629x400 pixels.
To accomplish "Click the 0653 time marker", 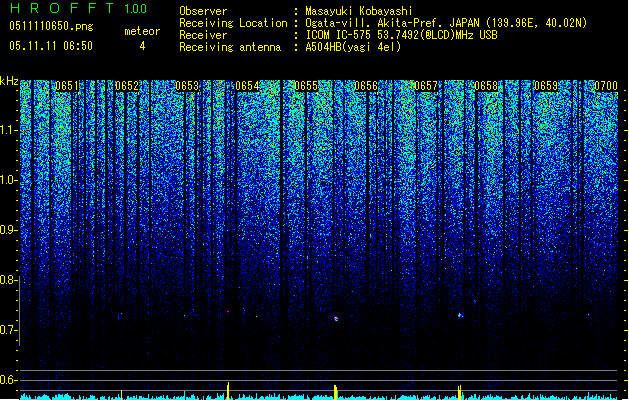I will [x=187, y=86].
